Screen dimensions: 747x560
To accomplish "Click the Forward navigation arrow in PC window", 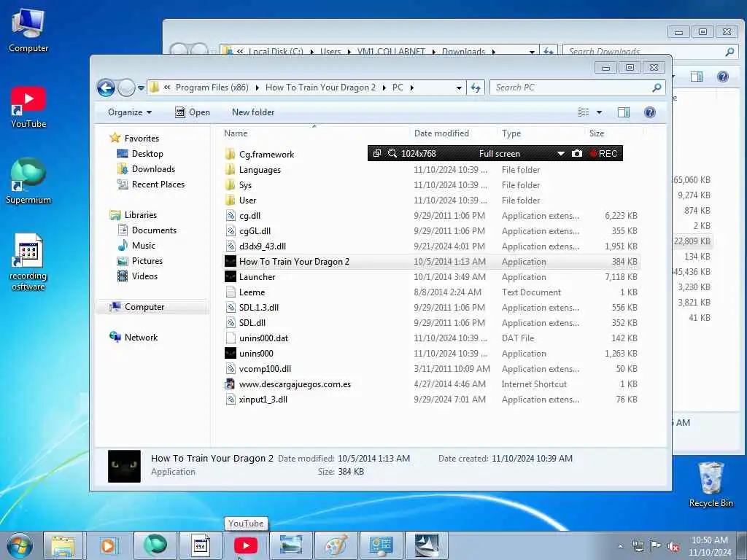I will (x=126, y=87).
